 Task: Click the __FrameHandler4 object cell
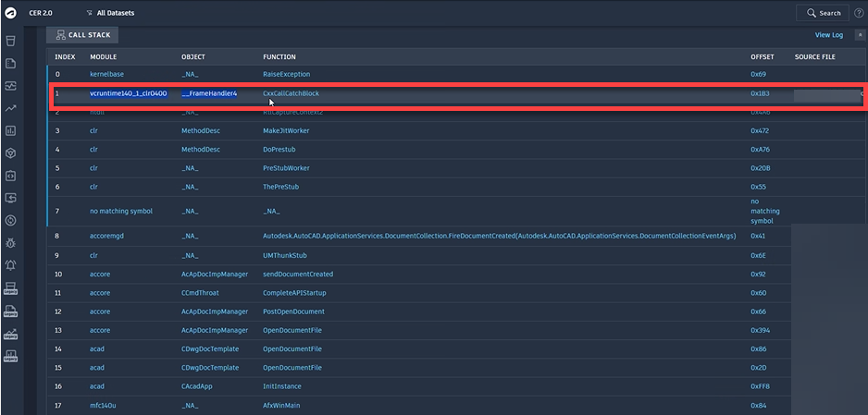tap(209, 93)
